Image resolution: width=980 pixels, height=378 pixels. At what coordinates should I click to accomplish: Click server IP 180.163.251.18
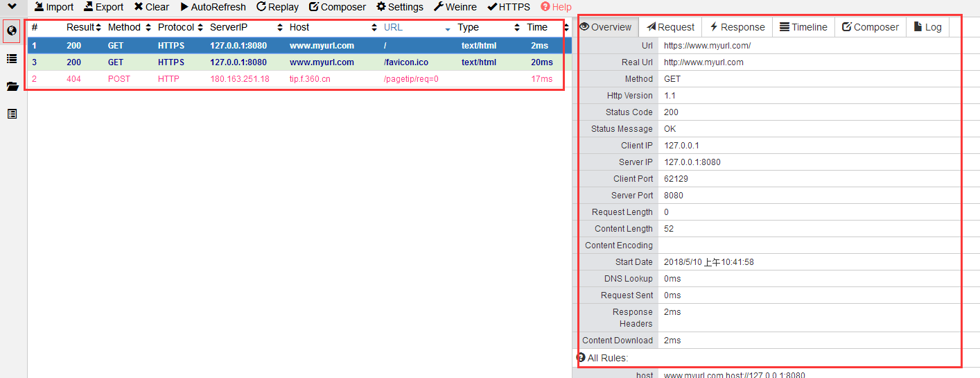[x=240, y=79]
